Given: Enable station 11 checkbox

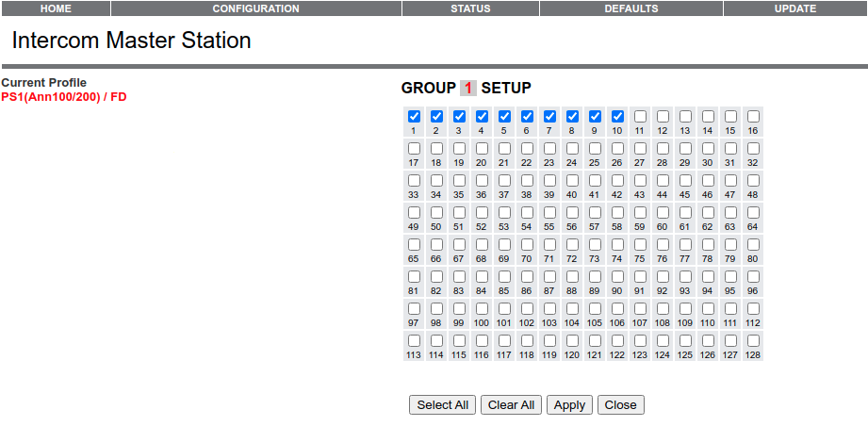Looking at the screenshot, I should tap(640, 117).
